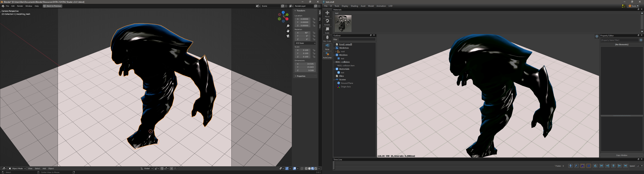Toggle lock on Location X field
The image size is (644, 174).
(314, 19)
